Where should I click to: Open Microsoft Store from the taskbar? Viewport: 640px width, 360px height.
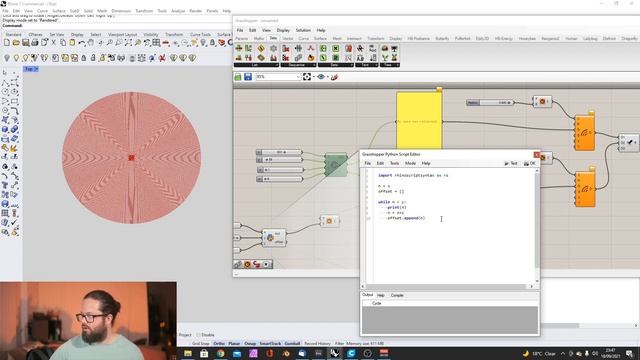point(204,353)
